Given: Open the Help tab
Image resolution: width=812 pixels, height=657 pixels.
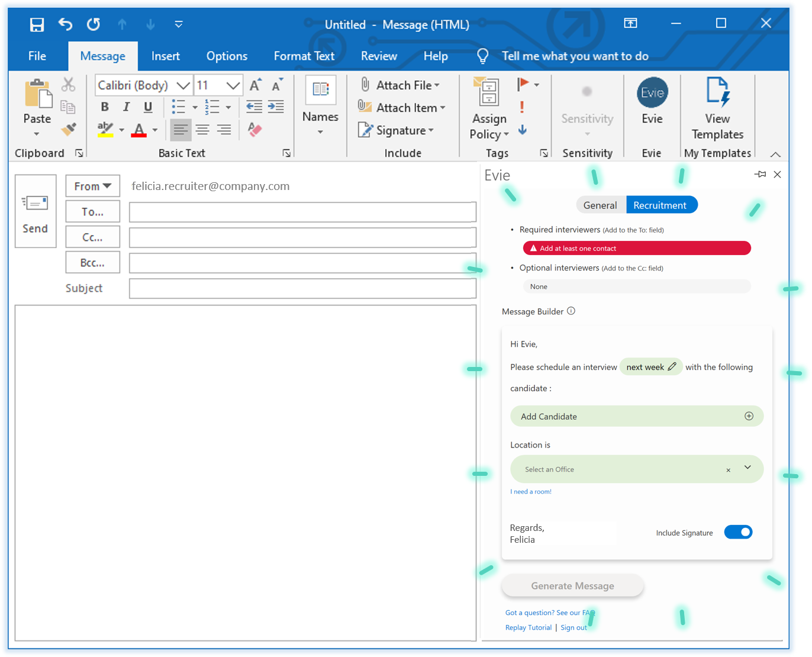Looking at the screenshot, I should (436, 56).
